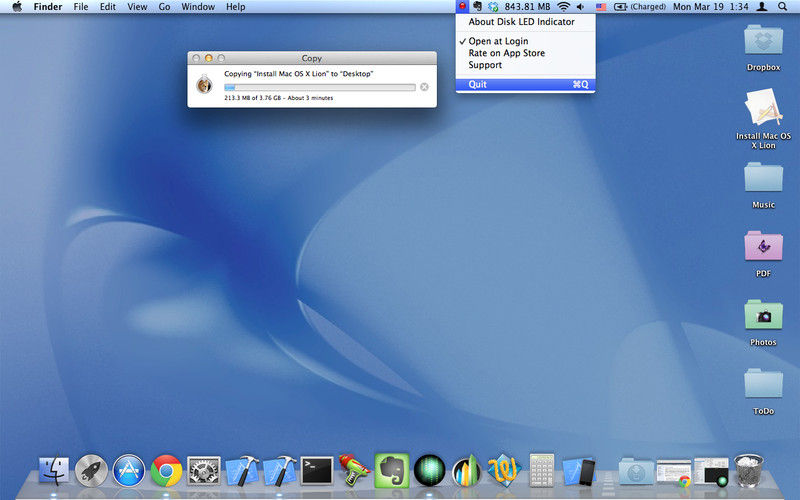Image resolution: width=800 pixels, height=500 pixels.
Task: Click the copy progress bar
Action: point(319,87)
